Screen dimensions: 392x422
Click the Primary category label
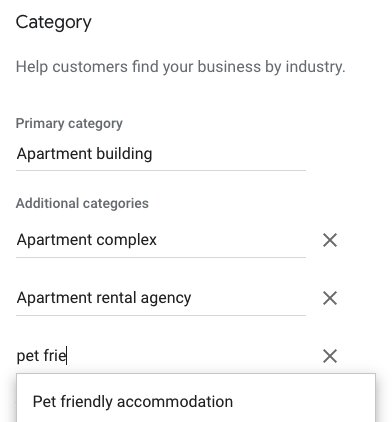69,124
